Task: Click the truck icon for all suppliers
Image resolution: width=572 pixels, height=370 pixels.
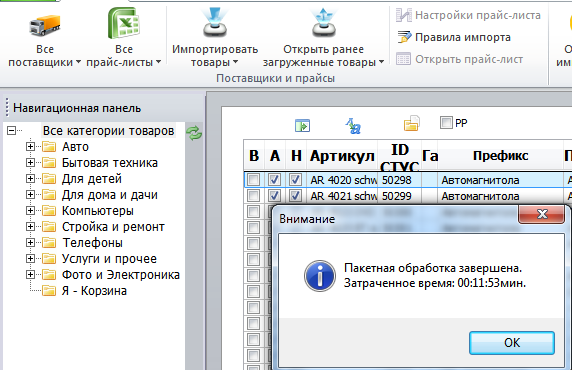Action: click(45, 25)
